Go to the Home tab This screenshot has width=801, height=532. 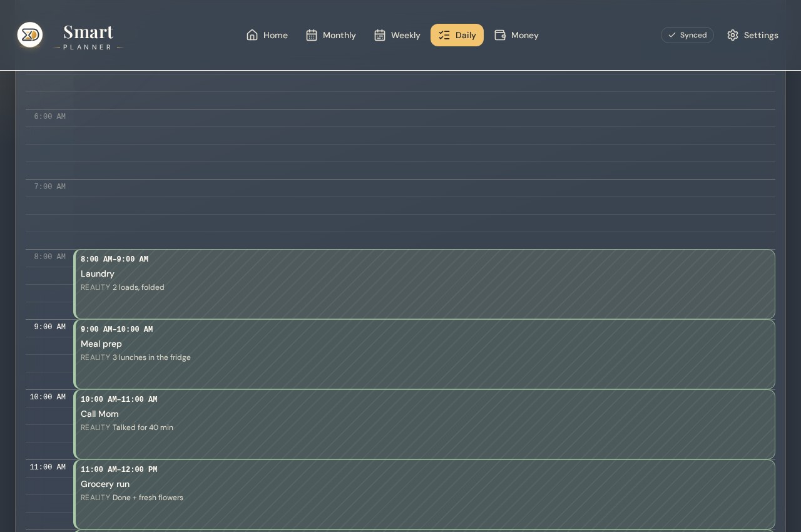[x=267, y=35]
